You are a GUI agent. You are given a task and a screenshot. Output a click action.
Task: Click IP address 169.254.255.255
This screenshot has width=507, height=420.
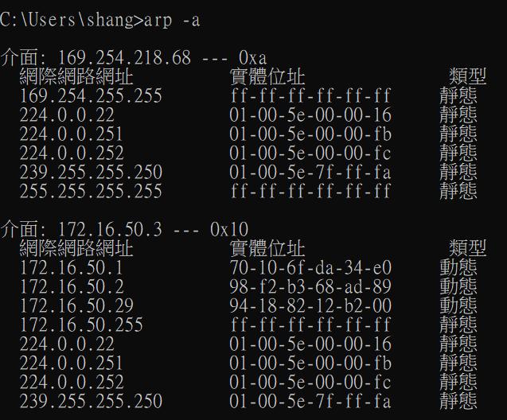[91, 96]
